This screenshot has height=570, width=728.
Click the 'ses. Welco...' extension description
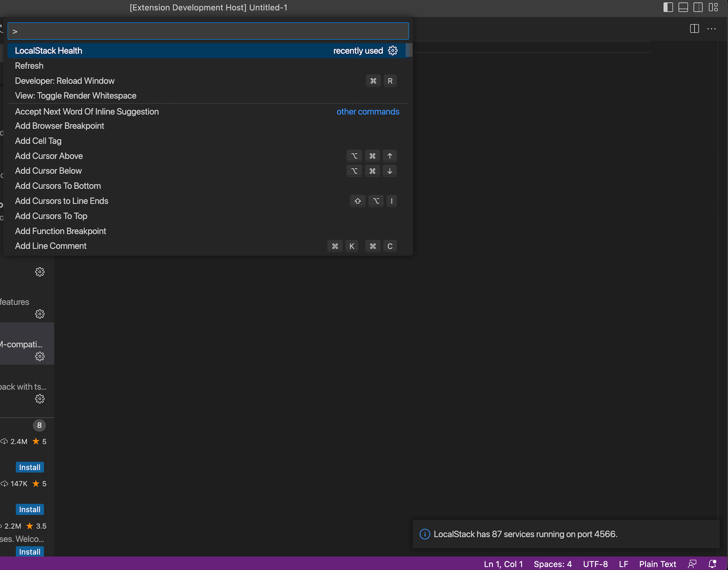22,539
